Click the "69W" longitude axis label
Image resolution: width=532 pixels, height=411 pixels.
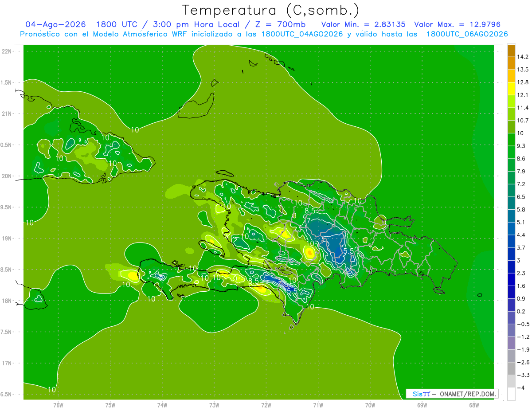pyautogui.click(x=422, y=405)
